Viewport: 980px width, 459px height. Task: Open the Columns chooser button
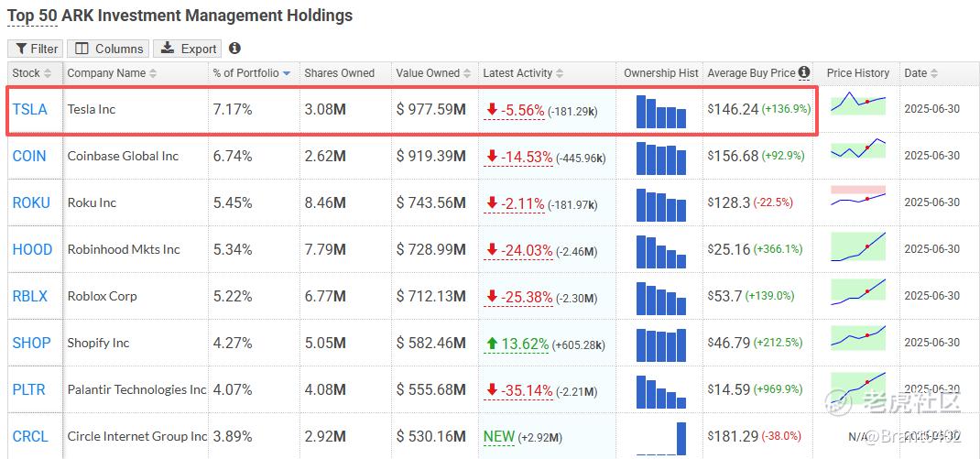pos(108,49)
